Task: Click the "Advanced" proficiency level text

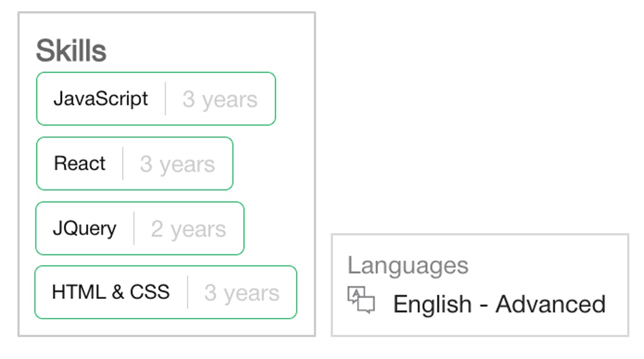Action: click(550, 305)
